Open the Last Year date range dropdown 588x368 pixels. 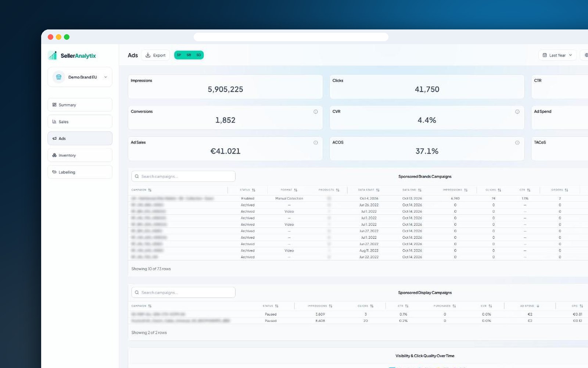(557, 55)
